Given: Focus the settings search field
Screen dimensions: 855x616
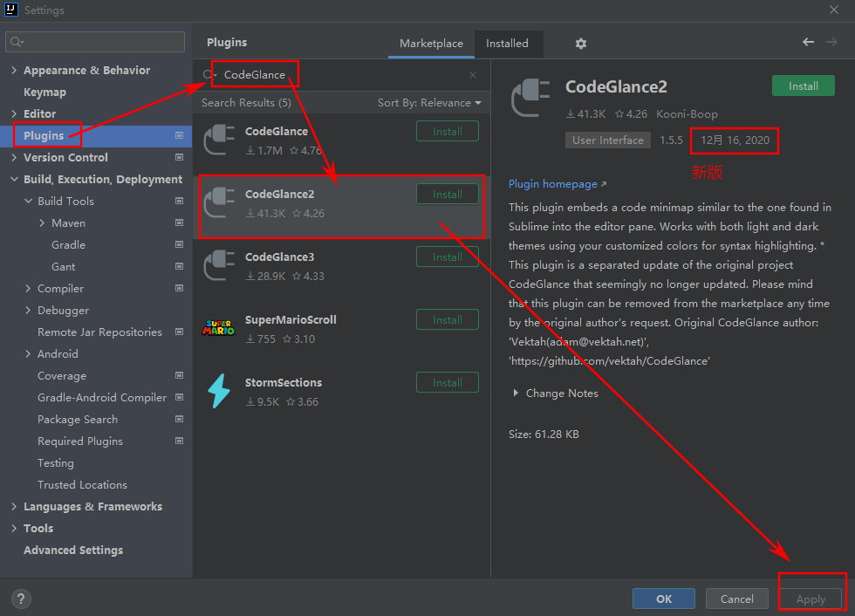Looking at the screenshot, I should [x=95, y=42].
